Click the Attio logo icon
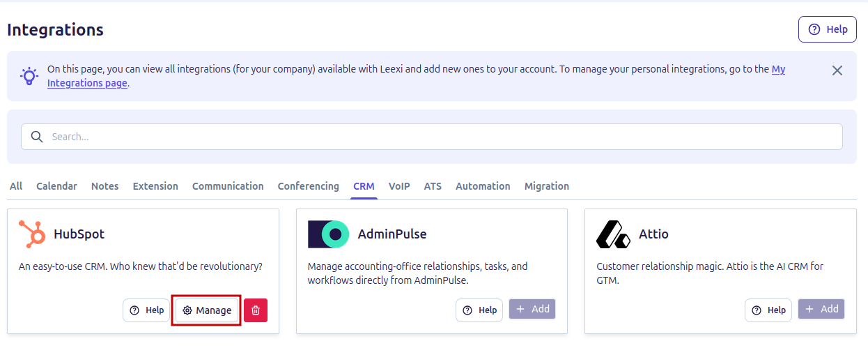 coord(614,234)
